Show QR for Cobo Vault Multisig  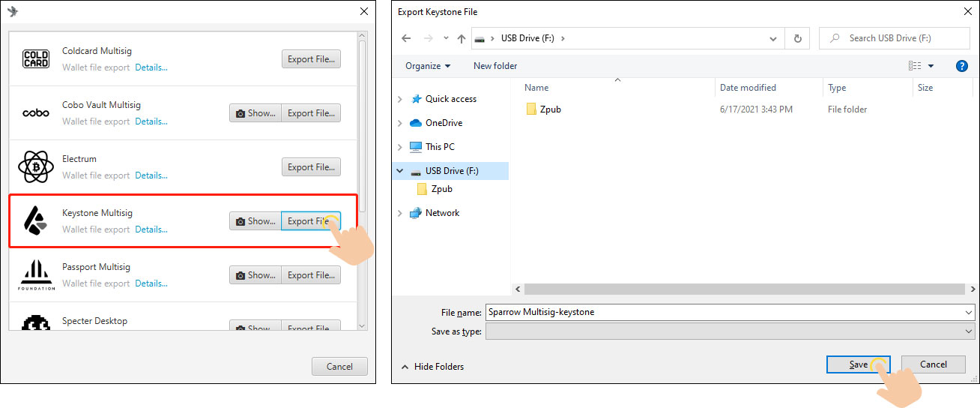click(255, 113)
